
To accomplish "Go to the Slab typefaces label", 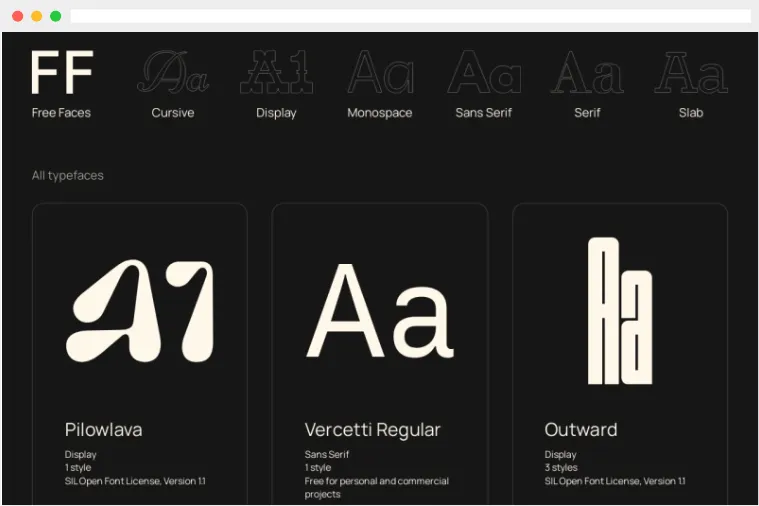I will (x=691, y=113).
